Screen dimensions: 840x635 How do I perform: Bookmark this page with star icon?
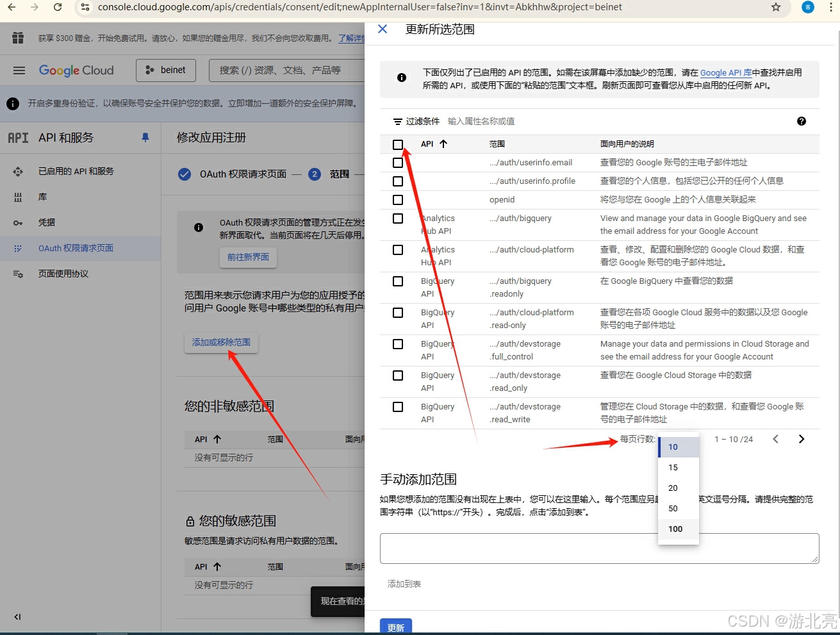776,7
